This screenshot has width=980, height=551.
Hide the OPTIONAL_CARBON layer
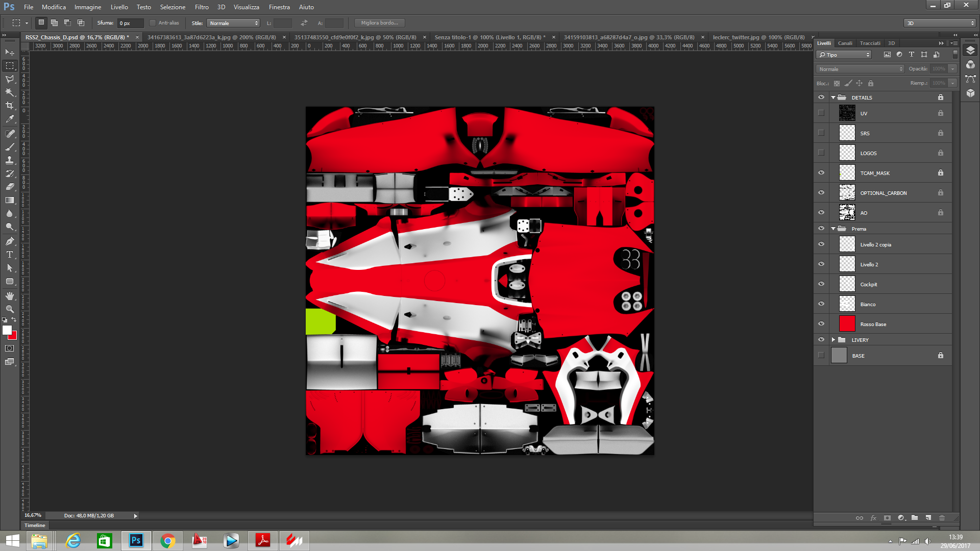point(821,193)
